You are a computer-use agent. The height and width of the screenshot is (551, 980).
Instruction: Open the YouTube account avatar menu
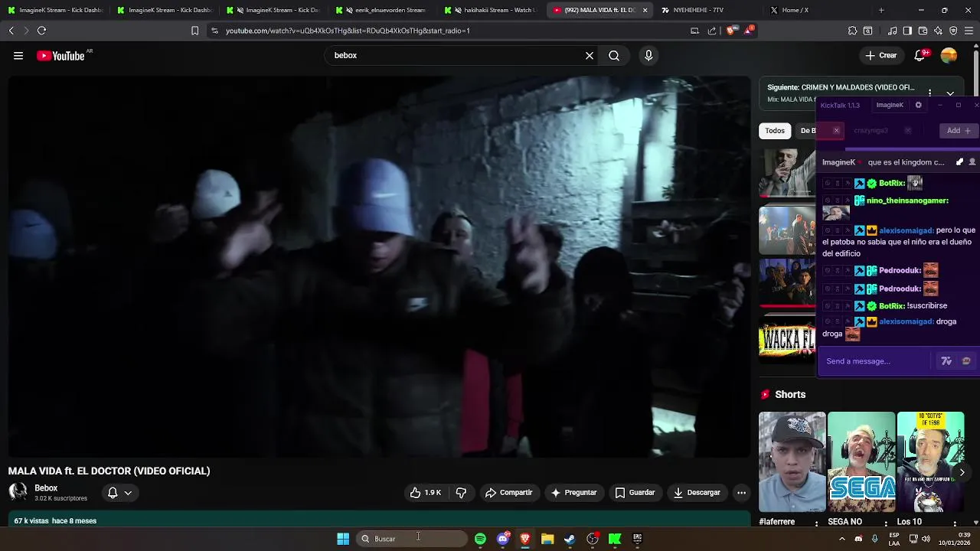pyautogui.click(x=949, y=55)
